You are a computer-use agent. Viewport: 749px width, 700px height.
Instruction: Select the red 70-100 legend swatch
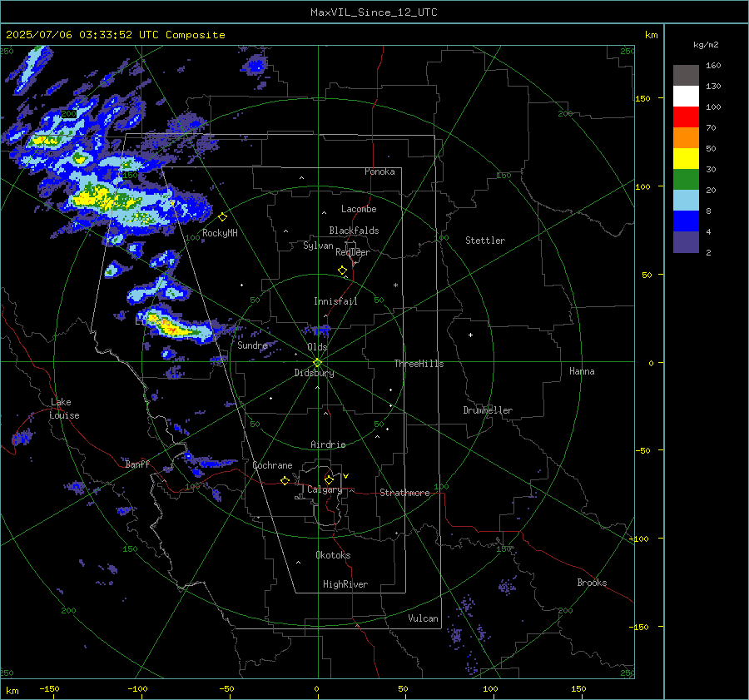click(x=686, y=117)
